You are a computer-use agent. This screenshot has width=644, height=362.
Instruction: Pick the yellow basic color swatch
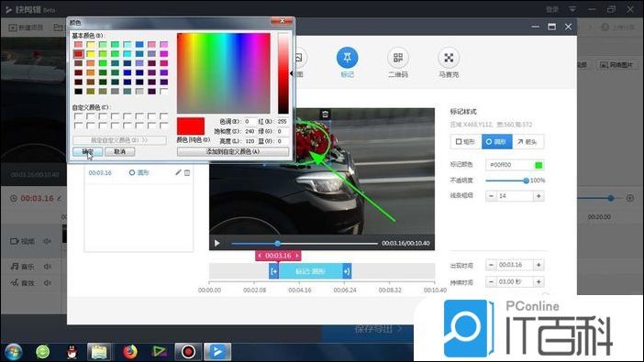pos(90,54)
